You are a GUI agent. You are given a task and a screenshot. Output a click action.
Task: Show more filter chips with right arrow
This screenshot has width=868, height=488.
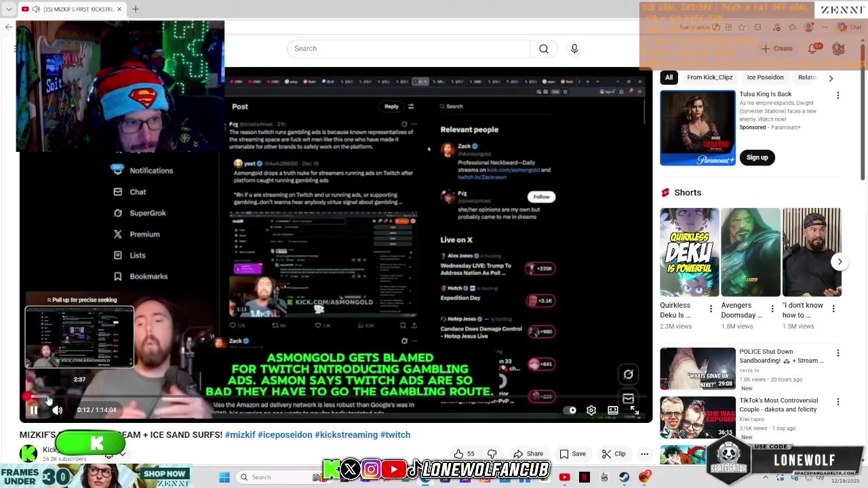pos(831,78)
